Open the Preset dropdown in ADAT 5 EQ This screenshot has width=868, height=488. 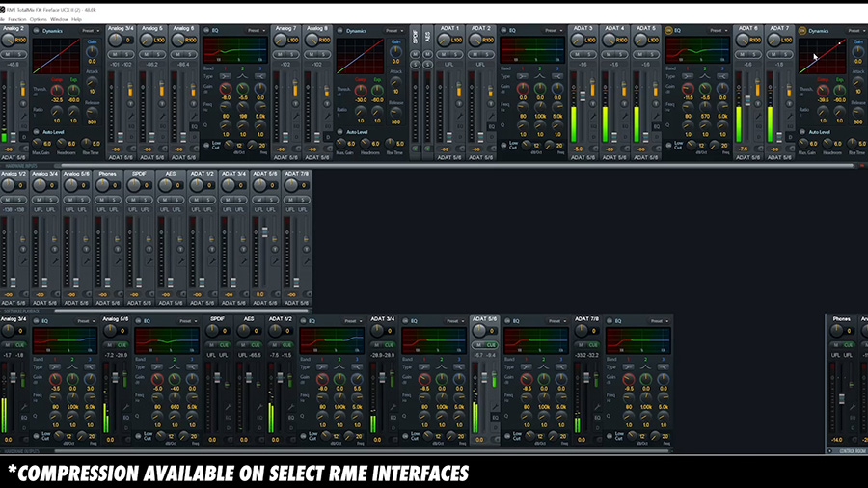pyautogui.click(x=719, y=31)
